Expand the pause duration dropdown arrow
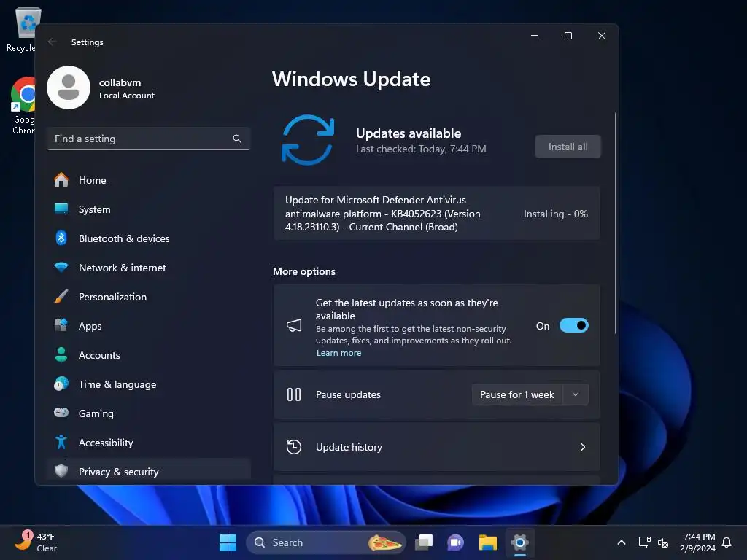The image size is (747, 560). (576, 394)
